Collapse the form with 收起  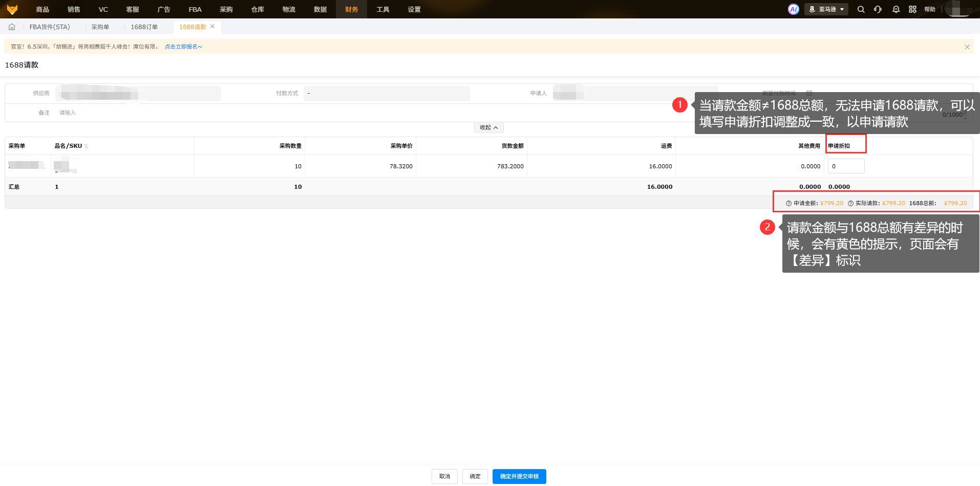click(488, 127)
